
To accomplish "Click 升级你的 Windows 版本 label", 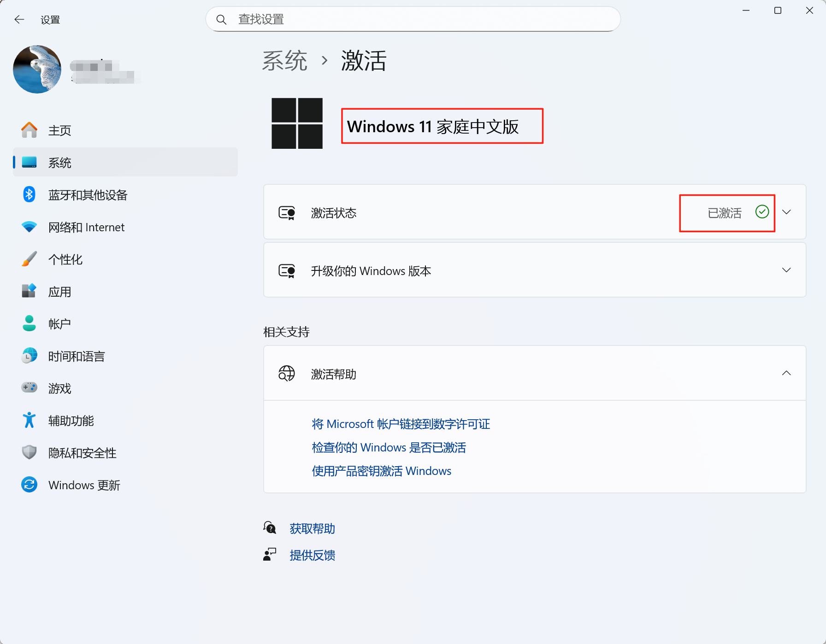I will pos(371,271).
